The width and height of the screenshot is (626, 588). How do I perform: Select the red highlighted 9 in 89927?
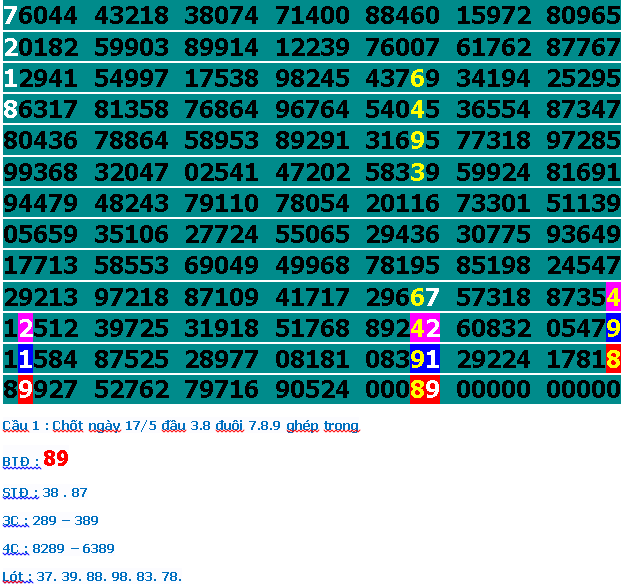point(26,390)
